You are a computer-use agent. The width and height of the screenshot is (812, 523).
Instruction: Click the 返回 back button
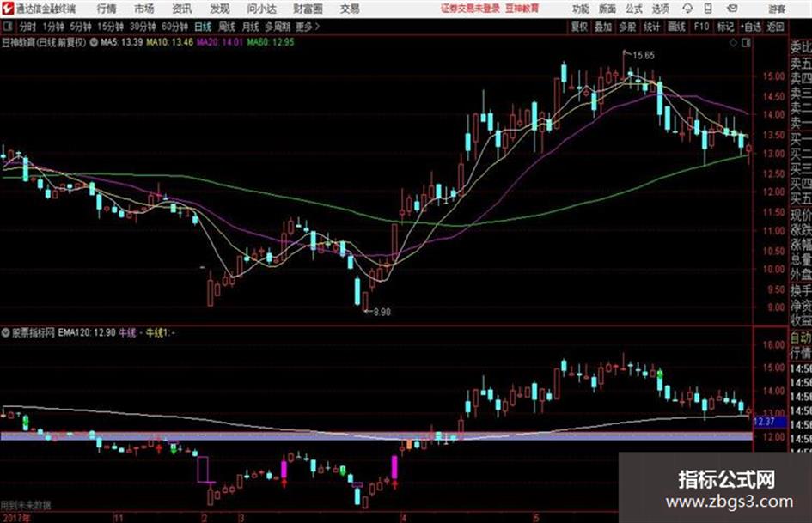(x=775, y=27)
